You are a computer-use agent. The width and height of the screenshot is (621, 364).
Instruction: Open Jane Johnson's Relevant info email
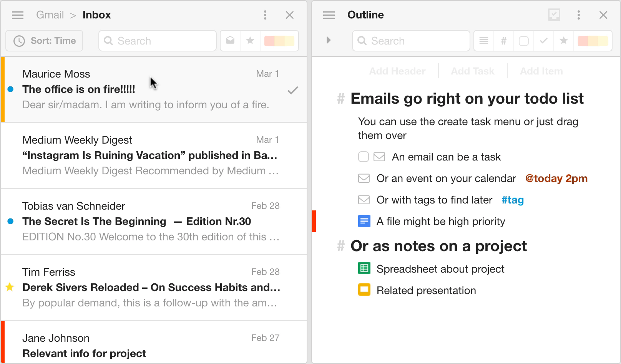tap(154, 342)
